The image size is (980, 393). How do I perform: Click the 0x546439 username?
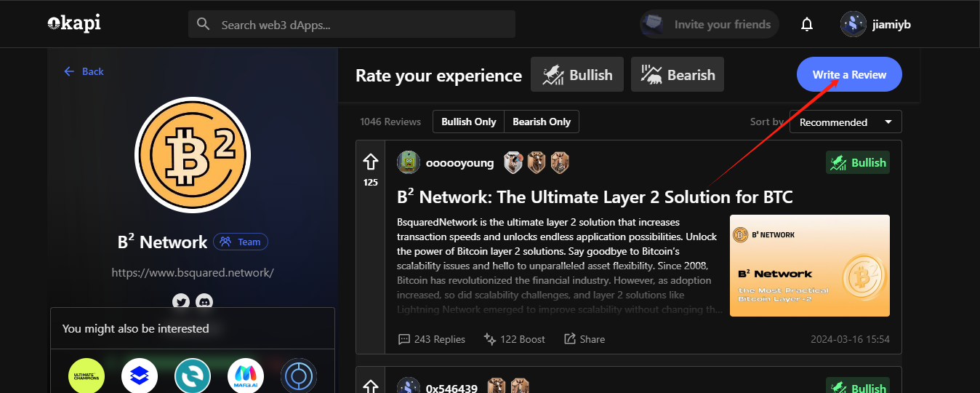tap(451, 389)
